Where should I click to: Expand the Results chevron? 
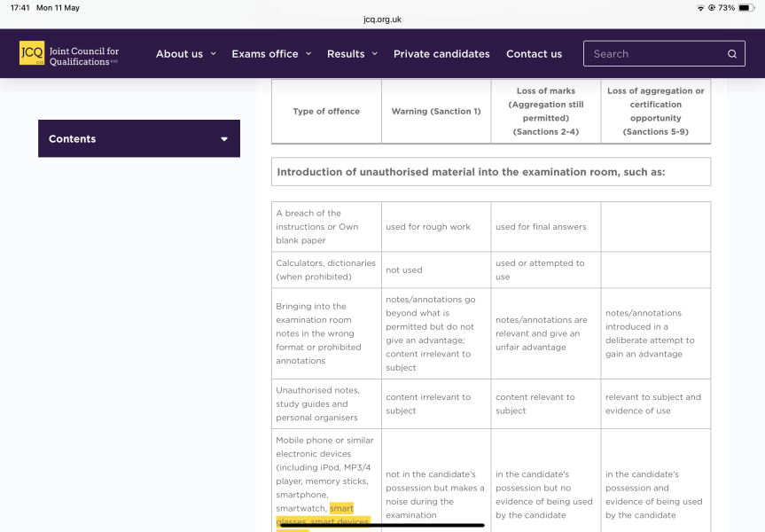coord(375,54)
